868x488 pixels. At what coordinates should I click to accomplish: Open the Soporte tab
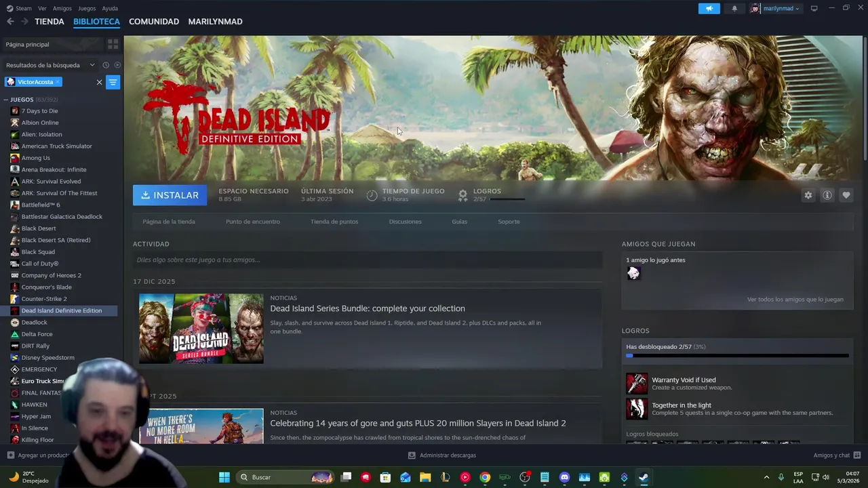[x=509, y=222]
